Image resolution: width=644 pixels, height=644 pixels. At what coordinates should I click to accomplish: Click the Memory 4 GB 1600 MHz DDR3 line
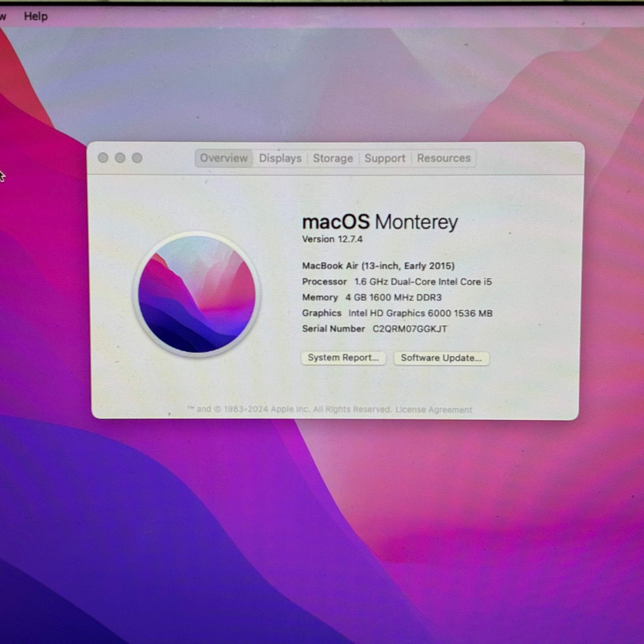click(x=372, y=297)
